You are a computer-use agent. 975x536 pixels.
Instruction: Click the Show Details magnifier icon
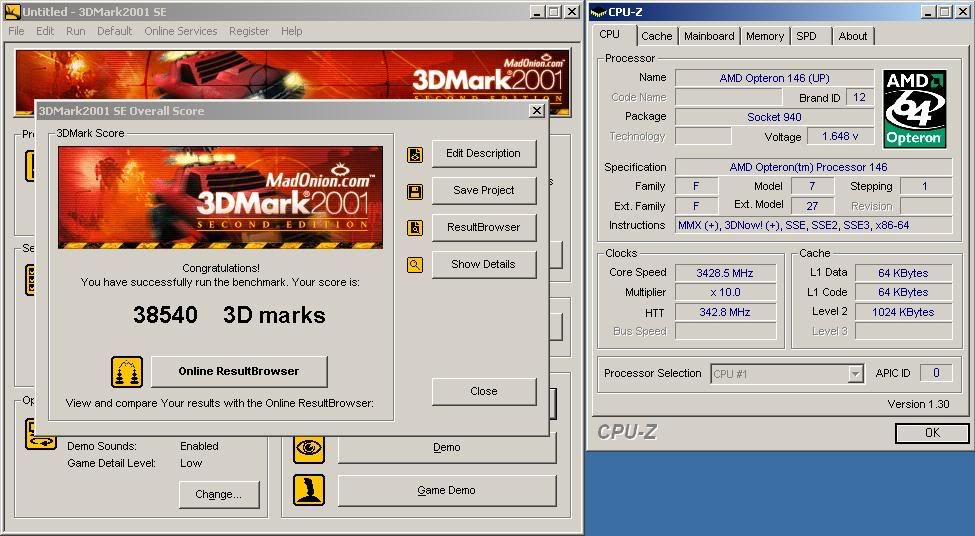(415, 266)
